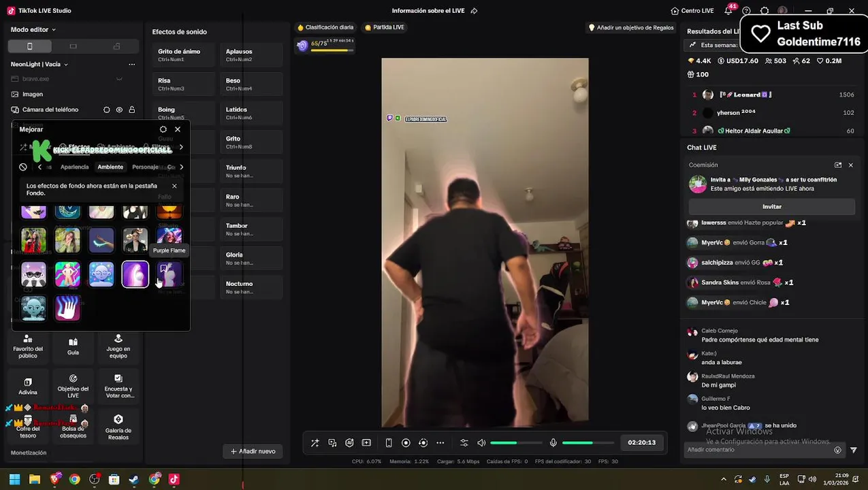The image size is (868, 490).
Task: Mute the speaker volume icon
Action: 481,442
